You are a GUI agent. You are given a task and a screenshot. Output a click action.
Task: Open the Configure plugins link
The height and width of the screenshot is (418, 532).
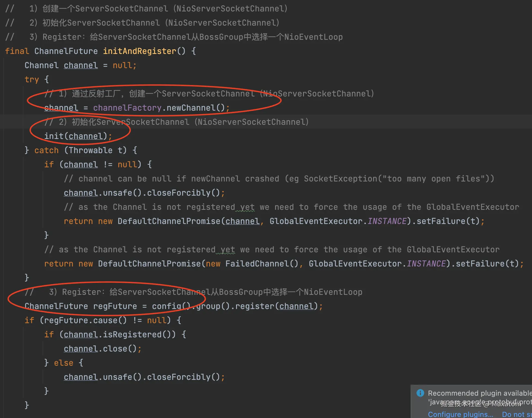pyautogui.click(x=460, y=414)
